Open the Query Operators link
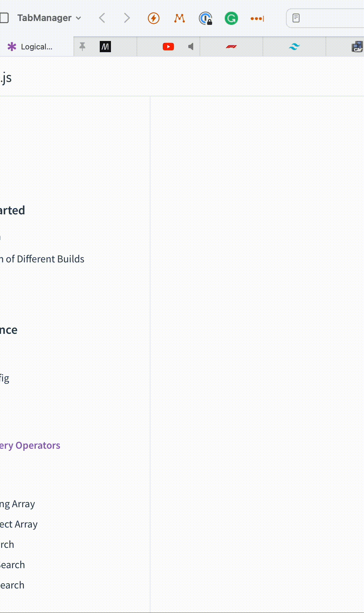364x613 pixels. click(30, 446)
